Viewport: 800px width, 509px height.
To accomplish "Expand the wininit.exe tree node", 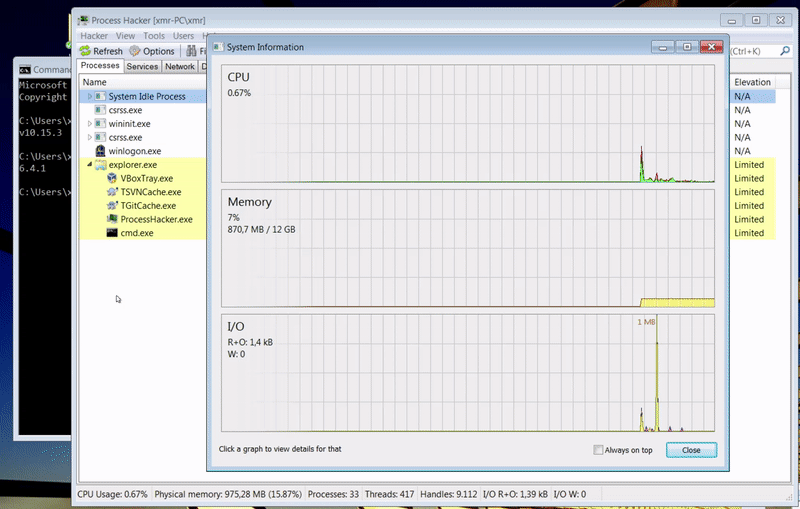I will [x=90, y=124].
